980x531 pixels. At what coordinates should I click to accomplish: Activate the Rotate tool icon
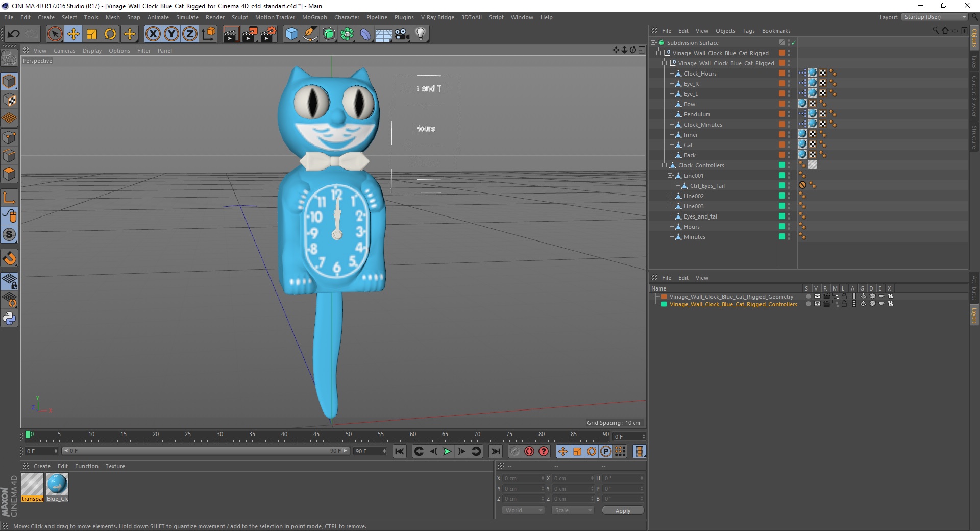pyautogui.click(x=110, y=34)
